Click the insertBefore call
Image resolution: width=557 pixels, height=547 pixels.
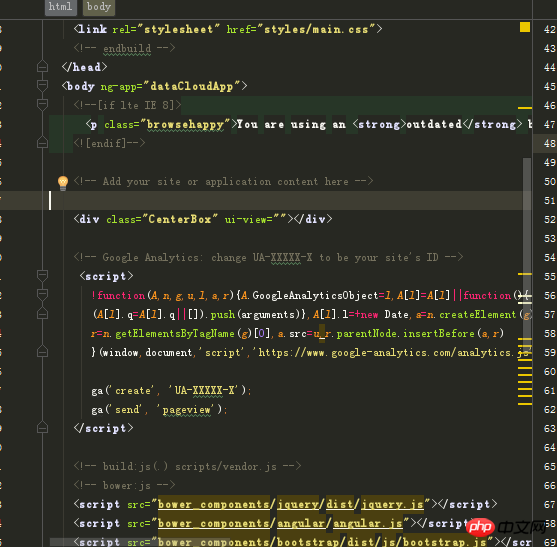point(439,333)
